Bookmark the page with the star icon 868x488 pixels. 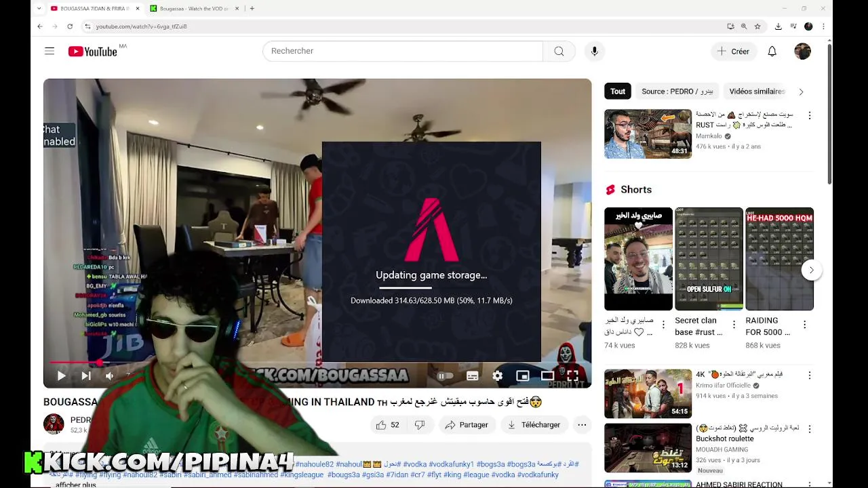[757, 26]
